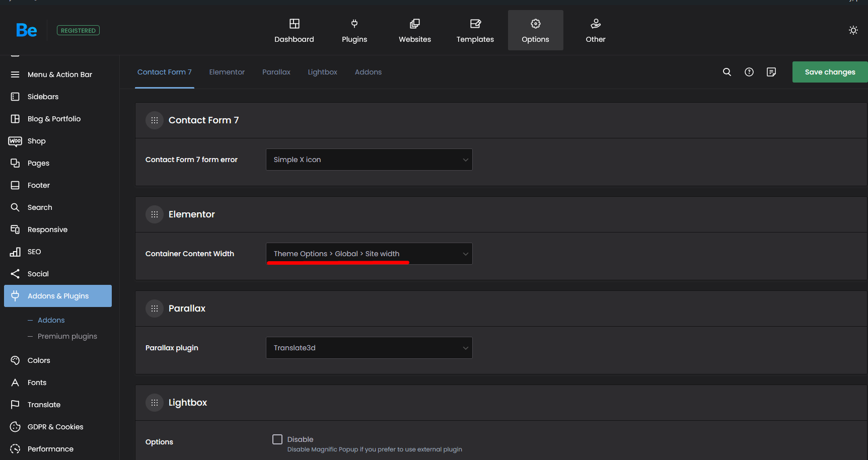This screenshot has height=460, width=868.
Task: Click the Elementor section grip icon
Action: [x=155, y=214]
